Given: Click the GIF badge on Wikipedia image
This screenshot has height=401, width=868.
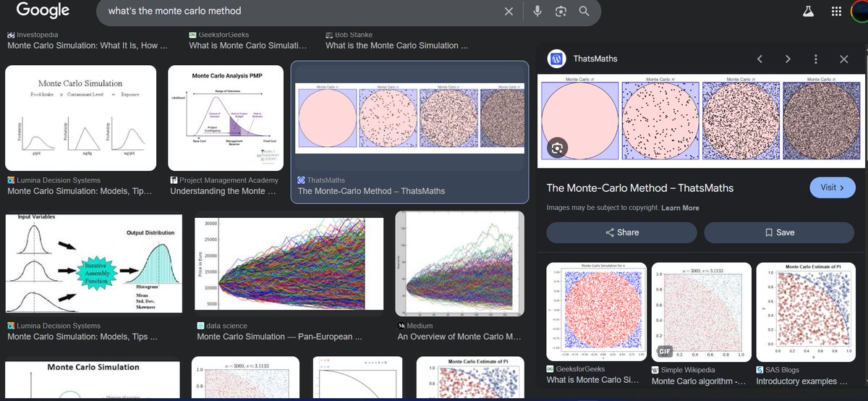Looking at the screenshot, I should (x=665, y=351).
